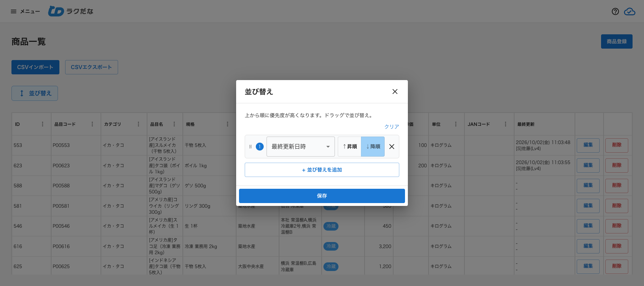The width and height of the screenshot is (644, 286).
Task: Open the ID column options menu
Action: 43,124
